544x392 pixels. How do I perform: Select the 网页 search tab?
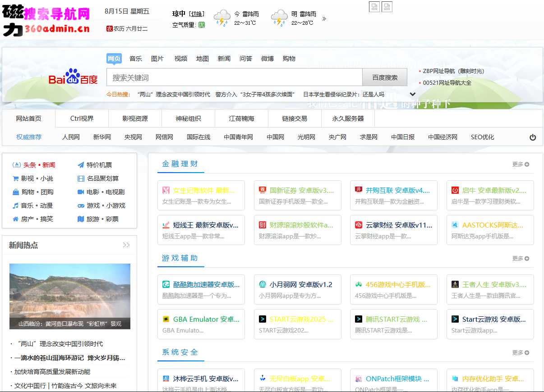pos(114,59)
